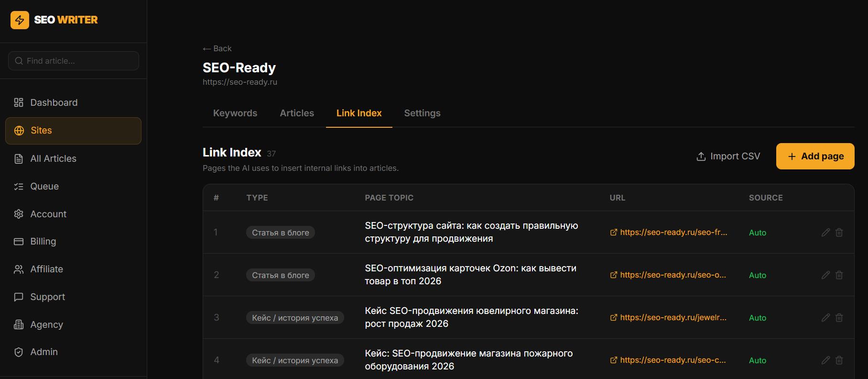This screenshot has height=379, width=868.
Task: Switch to the Articles tab
Action: 297,113
